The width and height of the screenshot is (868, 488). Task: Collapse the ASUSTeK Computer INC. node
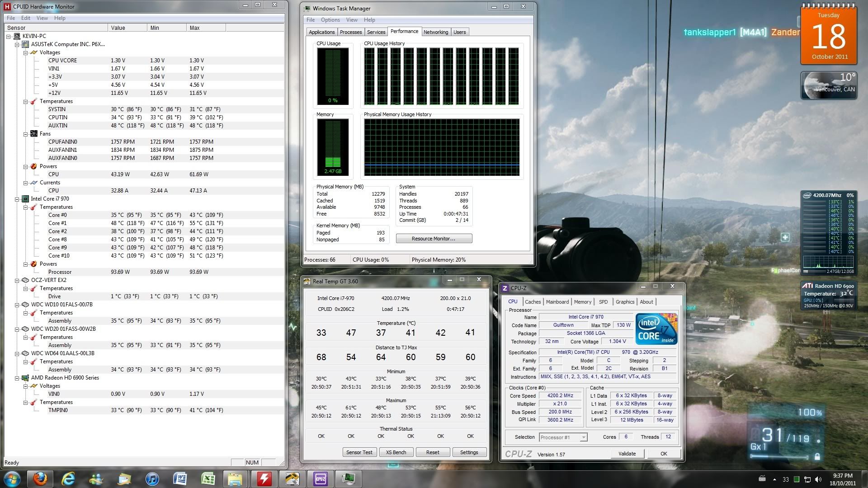[x=17, y=44]
